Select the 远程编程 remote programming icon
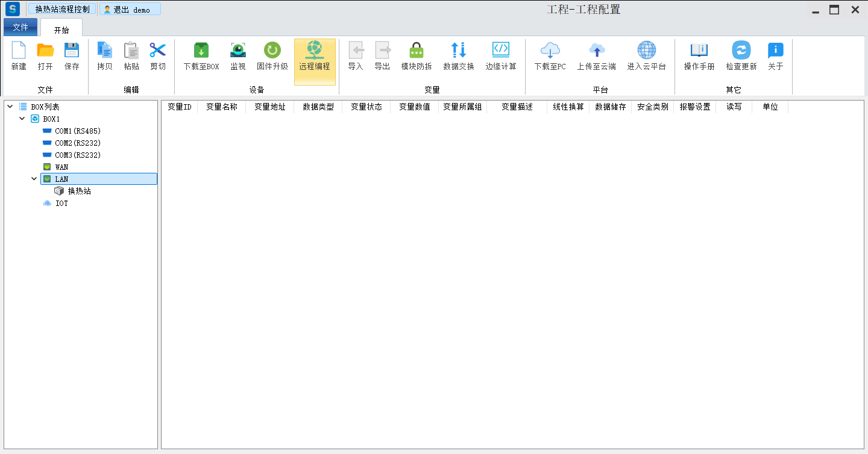Screen dimensions: 868x454 [315, 51]
